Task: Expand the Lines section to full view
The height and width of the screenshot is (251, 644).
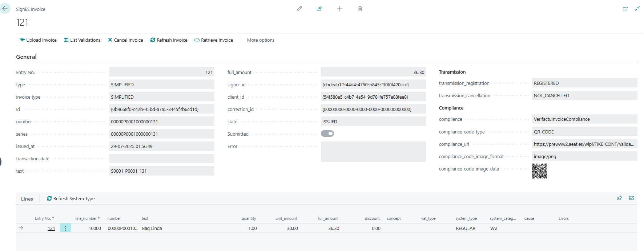Action: point(631,198)
